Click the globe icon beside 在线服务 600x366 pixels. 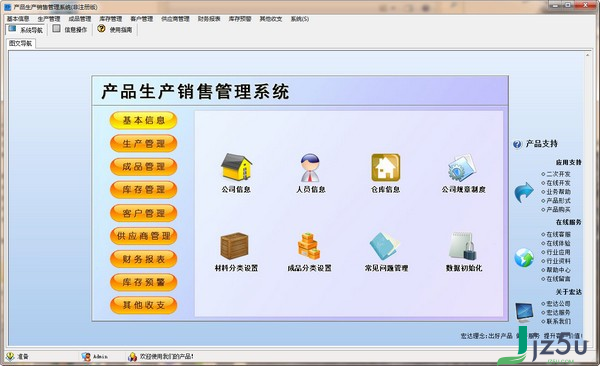pyautogui.click(x=524, y=258)
